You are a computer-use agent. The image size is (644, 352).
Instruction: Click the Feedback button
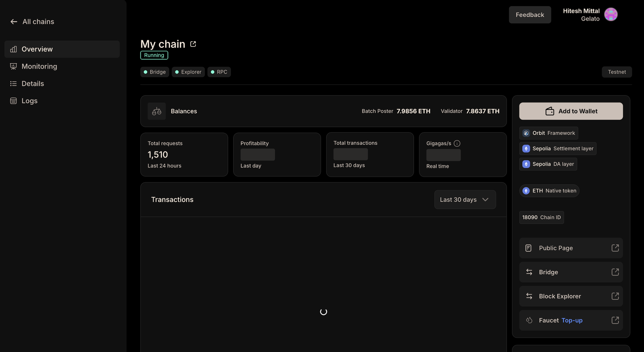click(530, 15)
